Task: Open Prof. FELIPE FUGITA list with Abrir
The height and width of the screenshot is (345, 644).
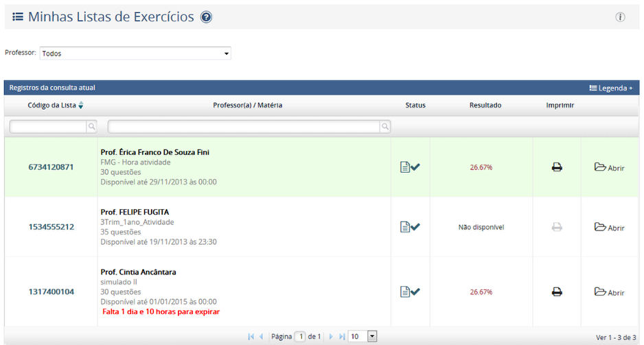Action: point(609,228)
